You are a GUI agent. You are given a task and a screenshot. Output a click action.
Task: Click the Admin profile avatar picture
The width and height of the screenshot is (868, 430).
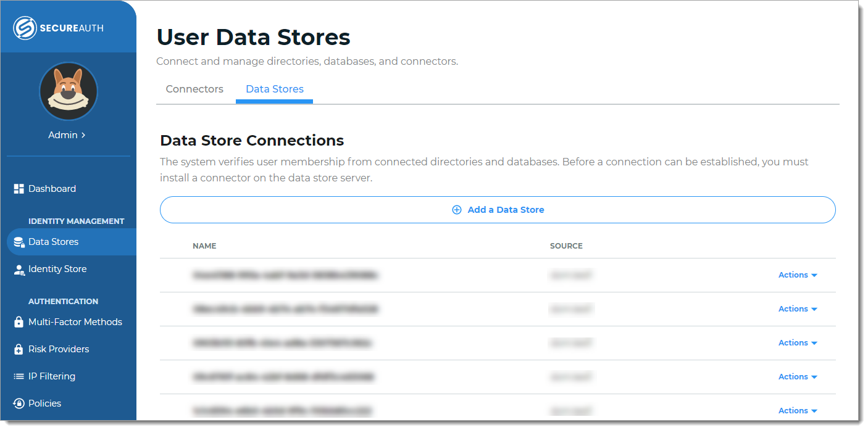68,91
